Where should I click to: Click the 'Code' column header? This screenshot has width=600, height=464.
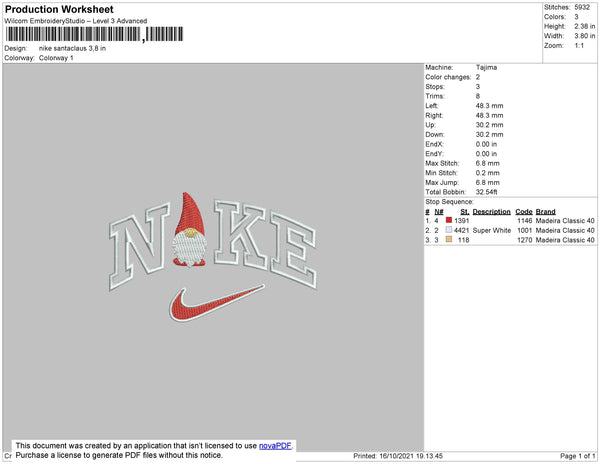coord(524,212)
